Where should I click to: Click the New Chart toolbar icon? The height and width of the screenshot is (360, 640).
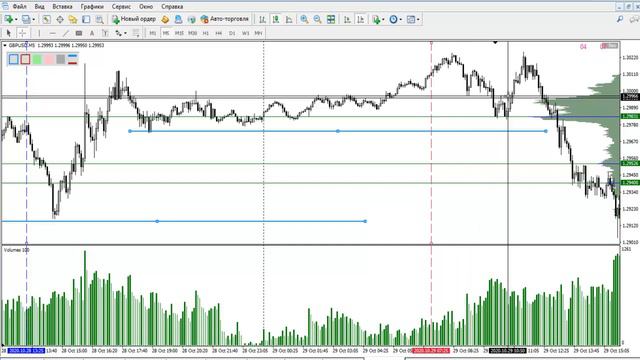(x=8, y=19)
